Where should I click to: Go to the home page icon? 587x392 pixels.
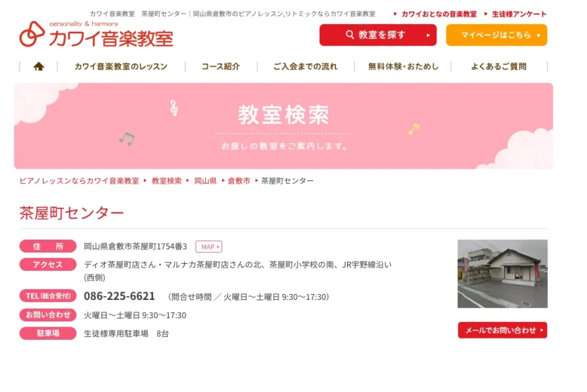click(39, 67)
